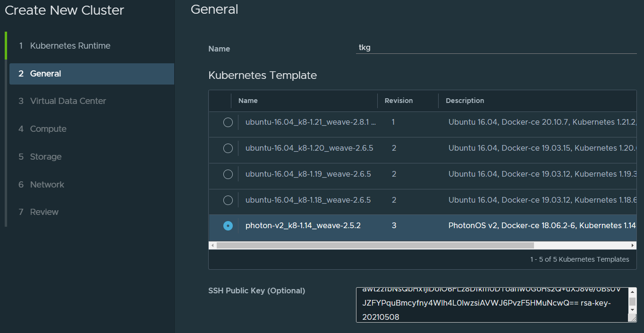Viewport: 644px width, 333px height.
Task: Click the template table's right scroll arrow
Action: click(x=633, y=246)
